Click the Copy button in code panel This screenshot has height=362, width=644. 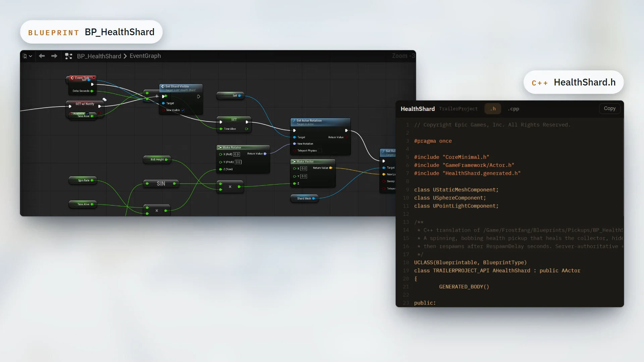609,108
